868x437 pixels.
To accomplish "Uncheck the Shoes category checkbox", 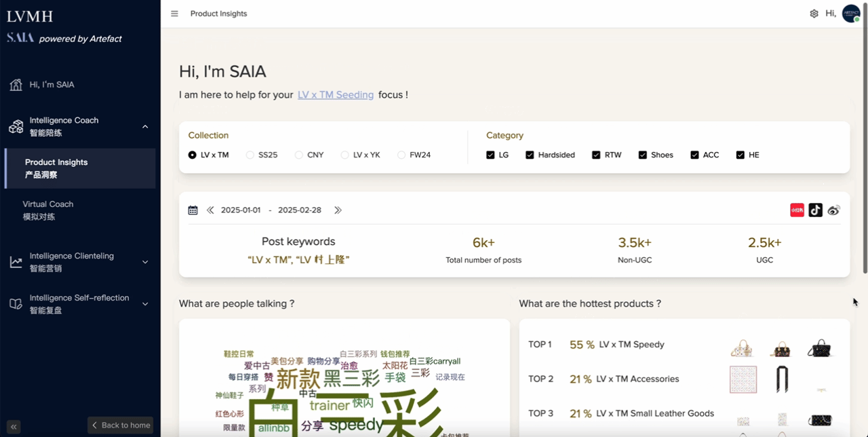I will [642, 155].
